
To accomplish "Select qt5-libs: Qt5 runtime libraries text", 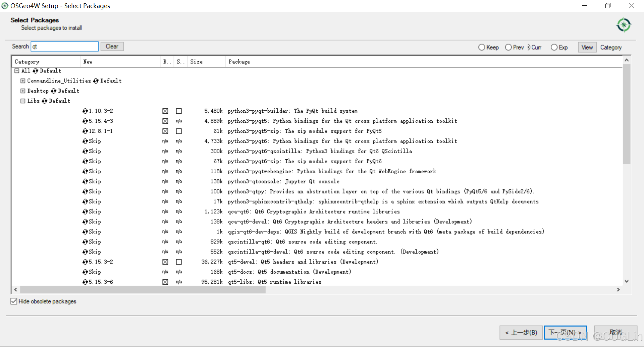I will [x=274, y=282].
